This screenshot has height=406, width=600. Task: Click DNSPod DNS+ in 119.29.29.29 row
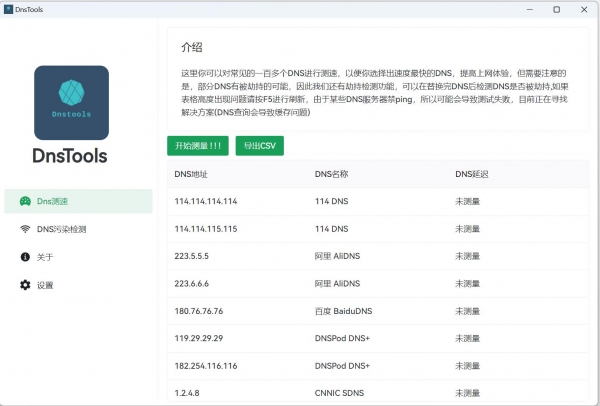[x=342, y=338]
